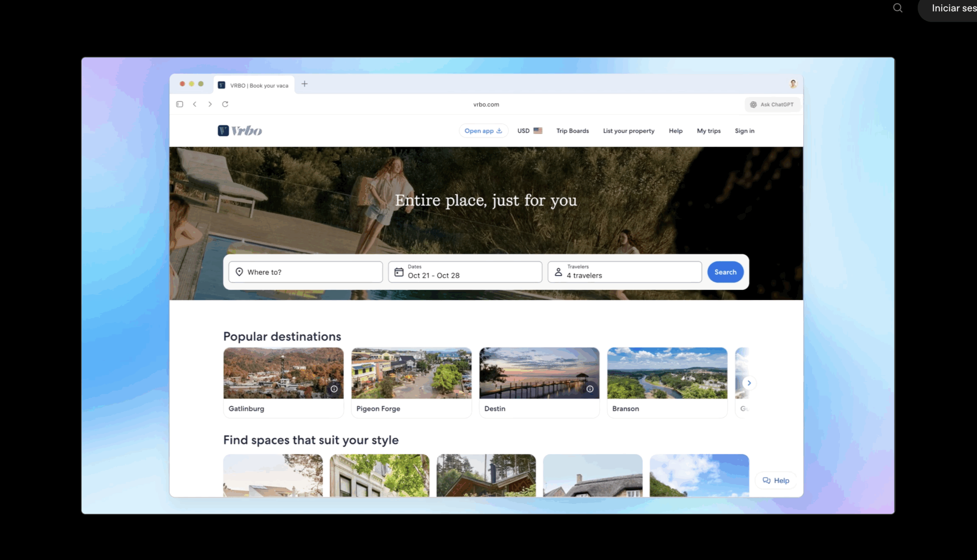Open the Travelers selector
The height and width of the screenshot is (560, 977).
pyautogui.click(x=624, y=272)
